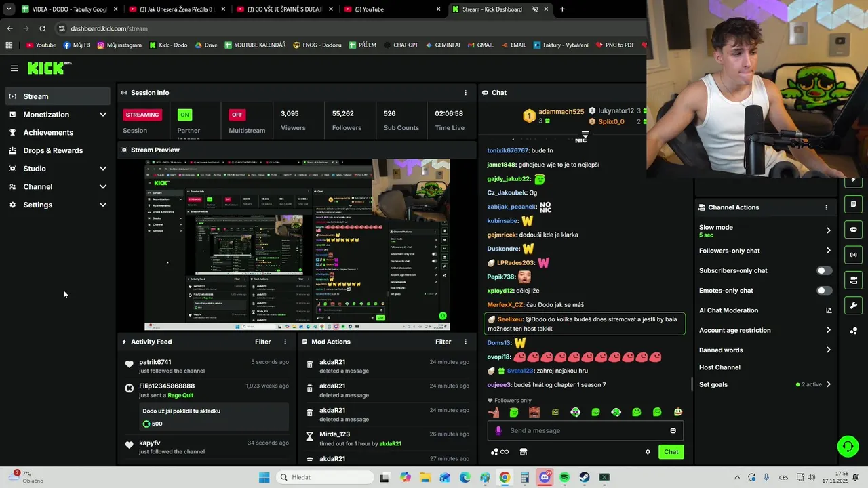868x488 pixels.
Task: Click the browser address bar
Action: (349, 28)
